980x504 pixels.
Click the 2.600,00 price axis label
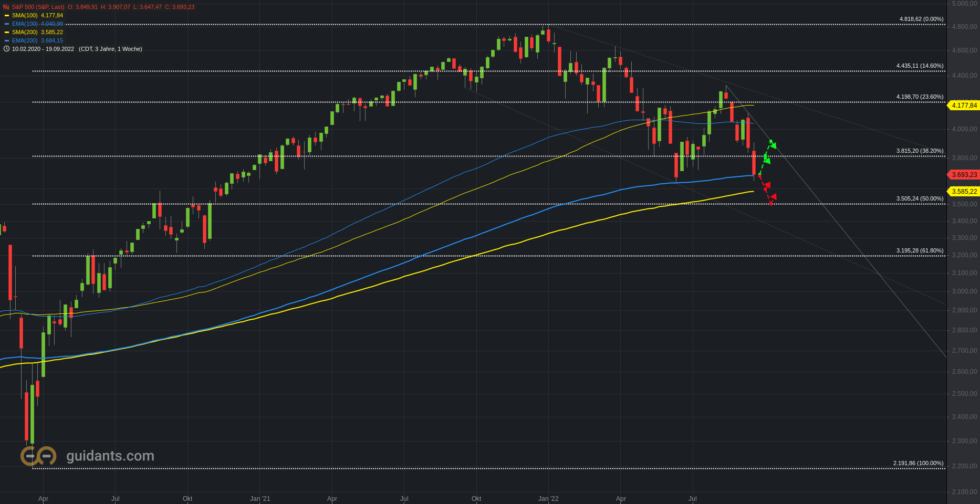click(964, 372)
